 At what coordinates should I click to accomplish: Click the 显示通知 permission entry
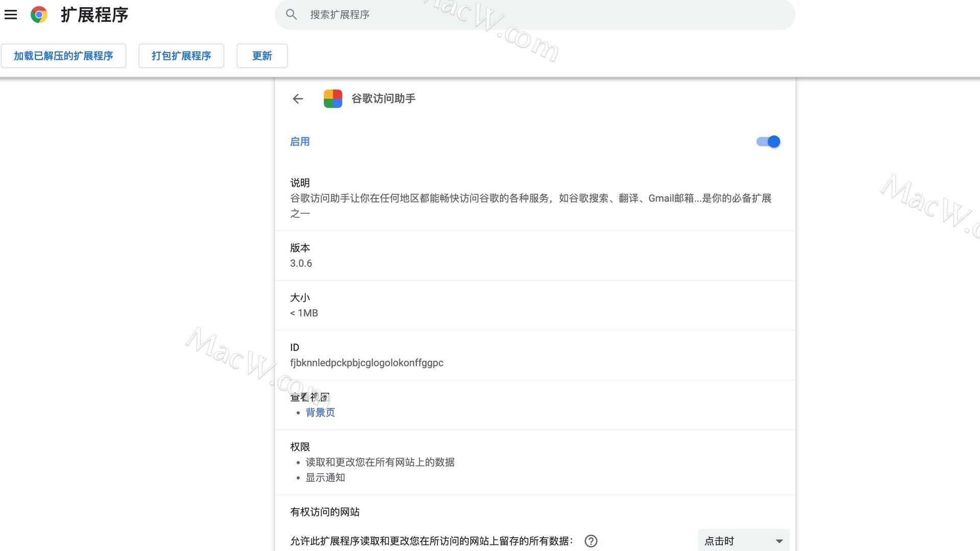pos(325,478)
